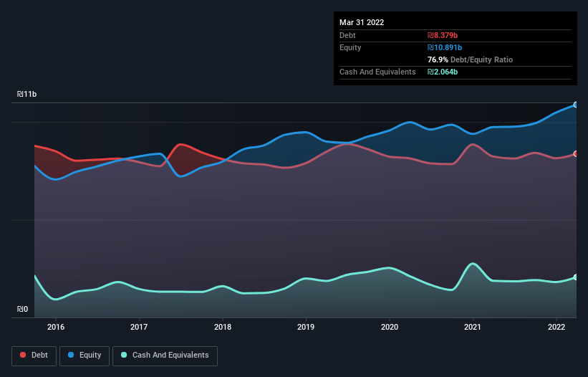Click the tooltip Cash And Equivalents label
Screen dimensions: 588x377
coord(377,72)
